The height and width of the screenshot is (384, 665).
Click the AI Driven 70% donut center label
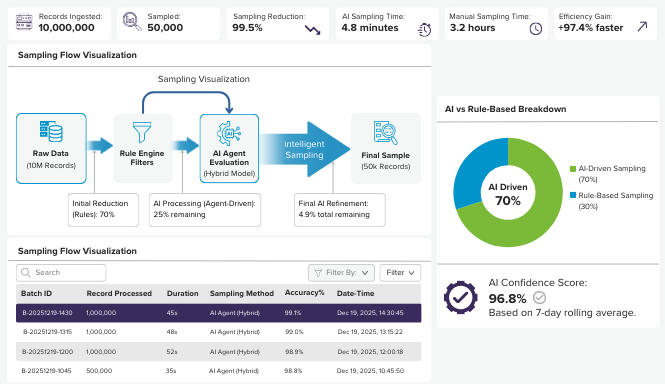(508, 194)
